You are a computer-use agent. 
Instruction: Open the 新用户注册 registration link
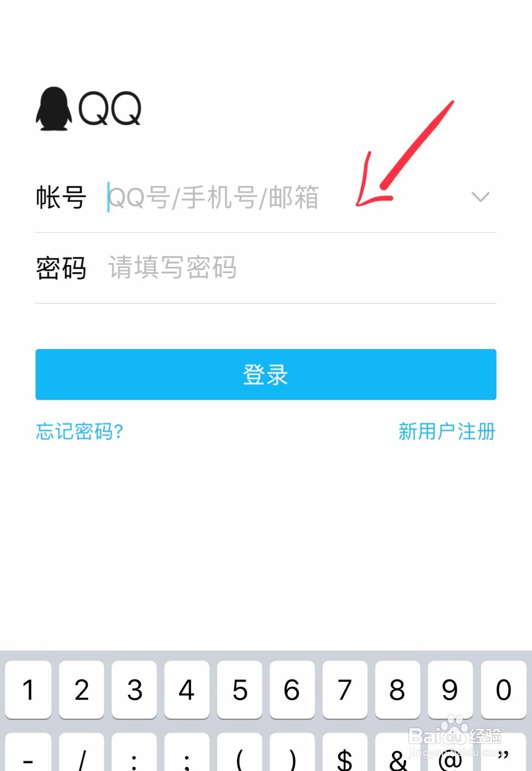447,431
